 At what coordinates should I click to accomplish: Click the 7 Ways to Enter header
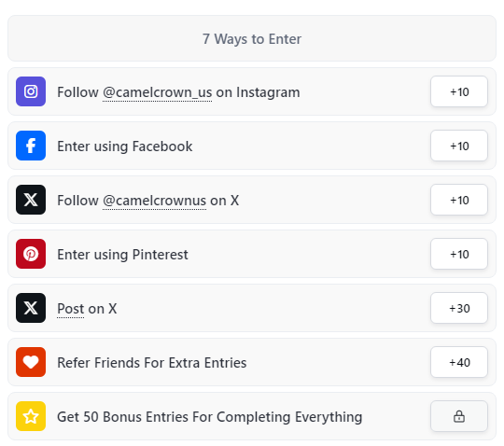click(252, 38)
